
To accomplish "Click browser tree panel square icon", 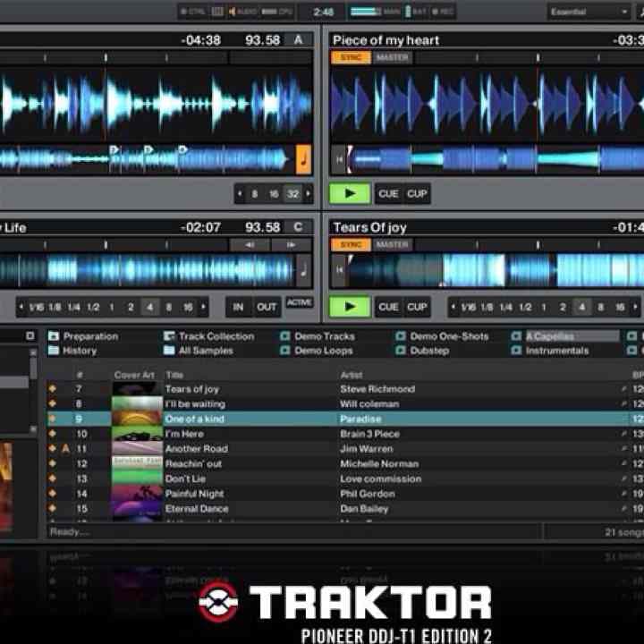I will point(30,336).
